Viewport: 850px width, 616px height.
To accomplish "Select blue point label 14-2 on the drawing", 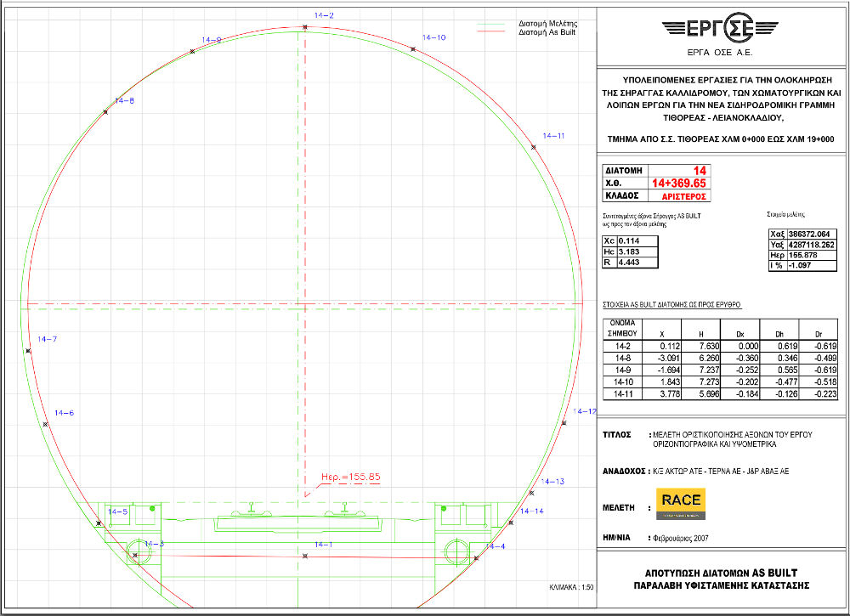I will coord(324,15).
